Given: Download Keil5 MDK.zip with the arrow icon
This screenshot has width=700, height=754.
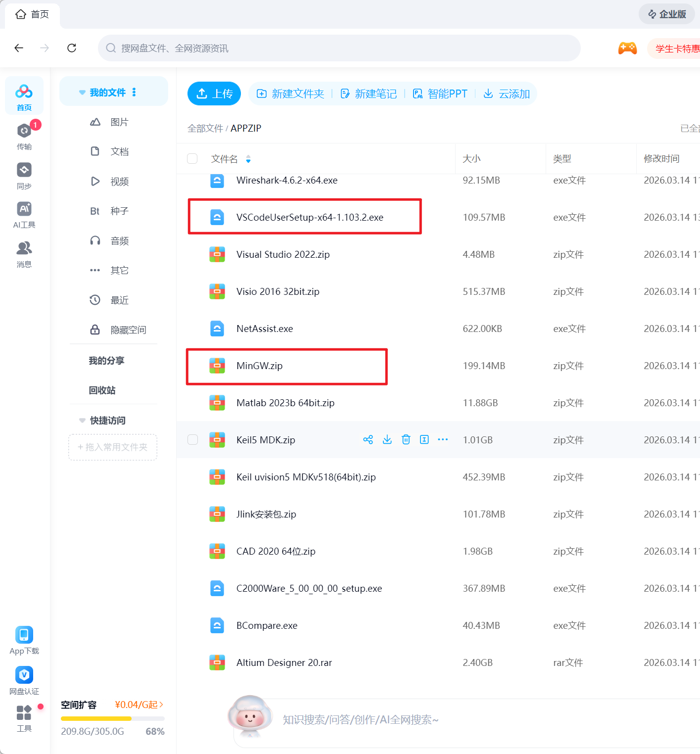Looking at the screenshot, I should [387, 439].
